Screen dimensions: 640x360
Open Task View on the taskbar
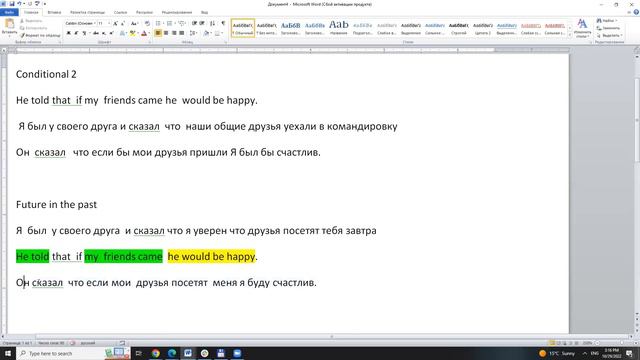(x=139, y=353)
